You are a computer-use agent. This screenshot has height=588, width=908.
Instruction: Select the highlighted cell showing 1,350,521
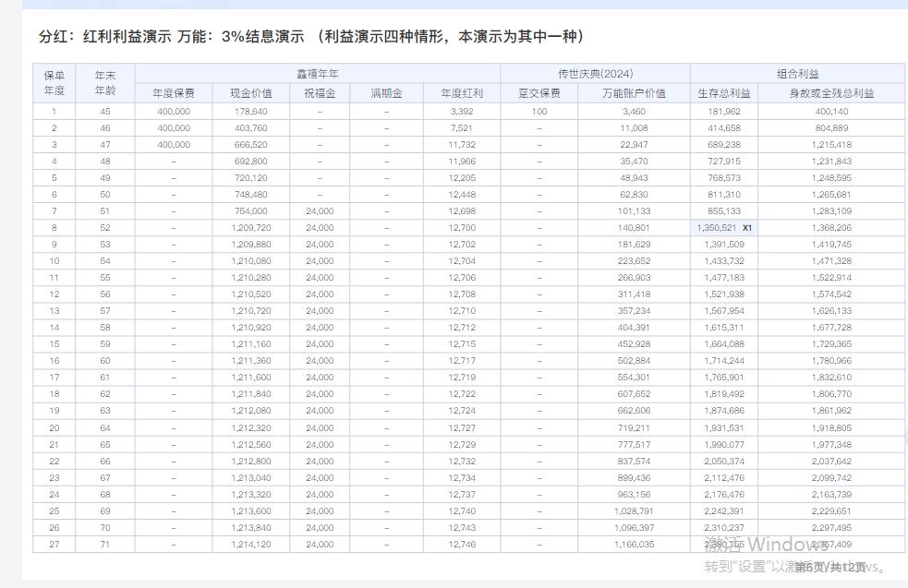pyautogui.click(x=716, y=227)
